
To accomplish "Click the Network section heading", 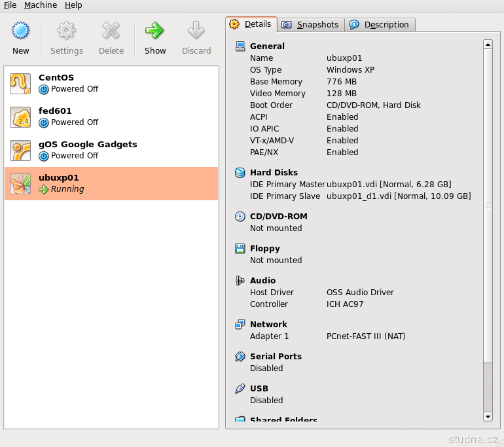I will pyautogui.click(x=268, y=325).
